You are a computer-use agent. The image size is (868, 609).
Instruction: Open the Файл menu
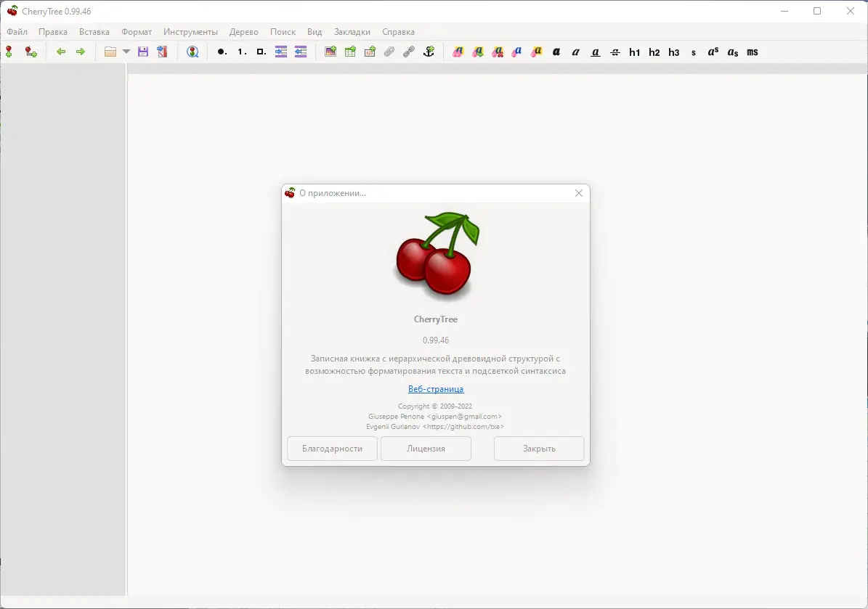[17, 31]
